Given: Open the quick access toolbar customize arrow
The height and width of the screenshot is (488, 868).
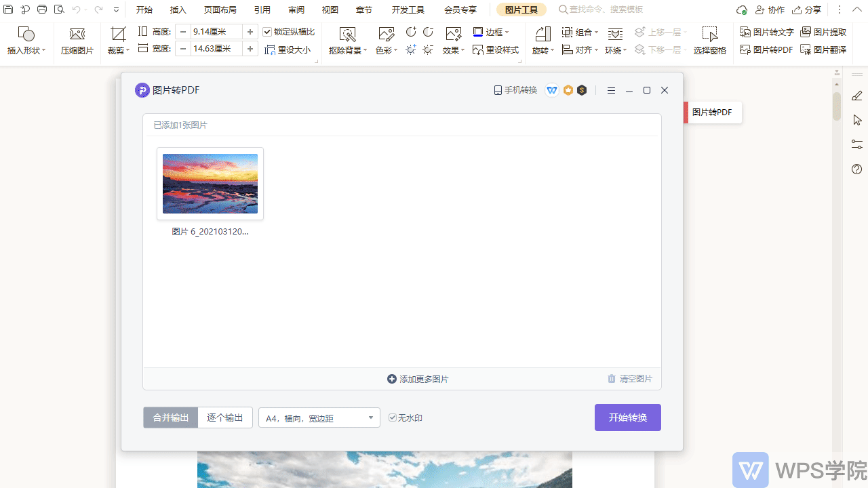Looking at the screenshot, I should pyautogui.click(x=117, y=10).
